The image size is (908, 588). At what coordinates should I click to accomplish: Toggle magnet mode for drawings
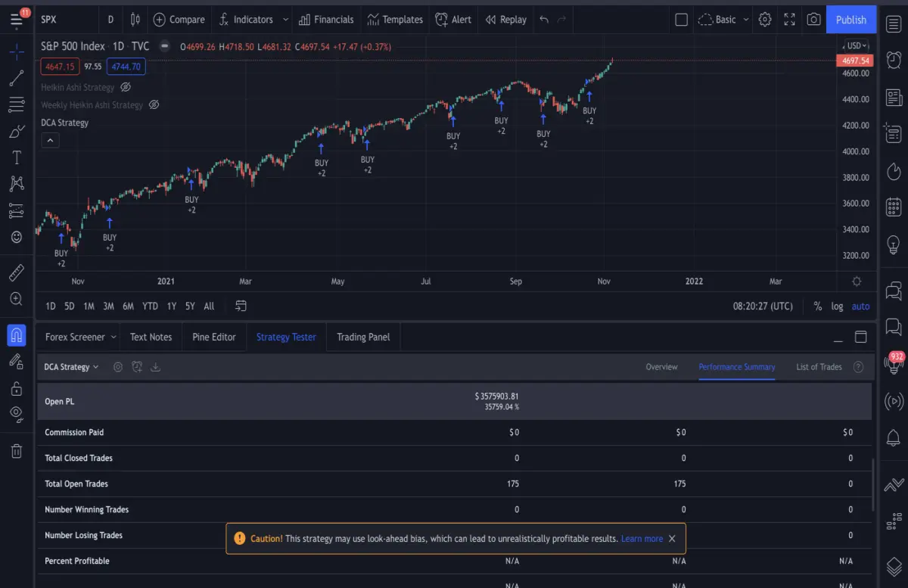tap(17, 334)
